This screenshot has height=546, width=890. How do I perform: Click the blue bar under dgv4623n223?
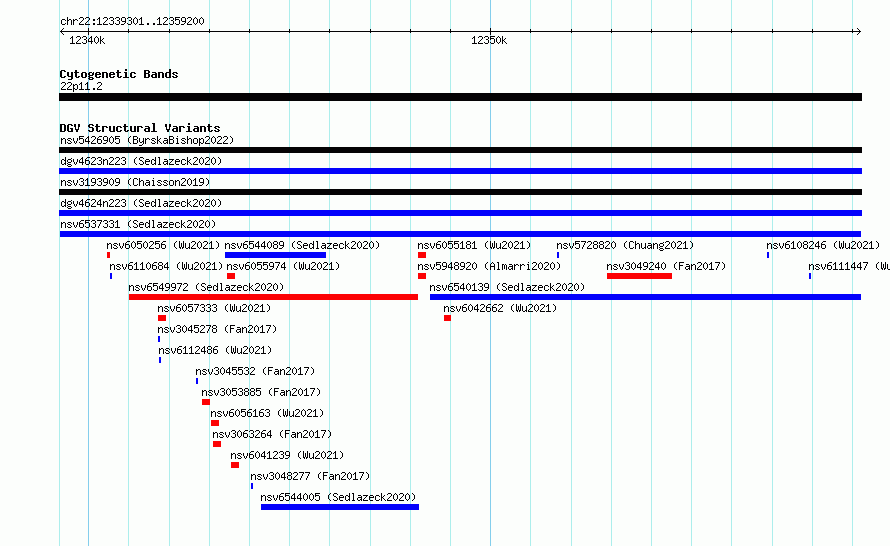pos(460,171)
